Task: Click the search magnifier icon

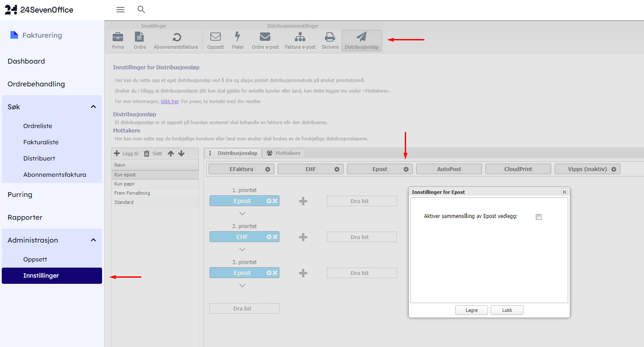Action: point(141,10)
